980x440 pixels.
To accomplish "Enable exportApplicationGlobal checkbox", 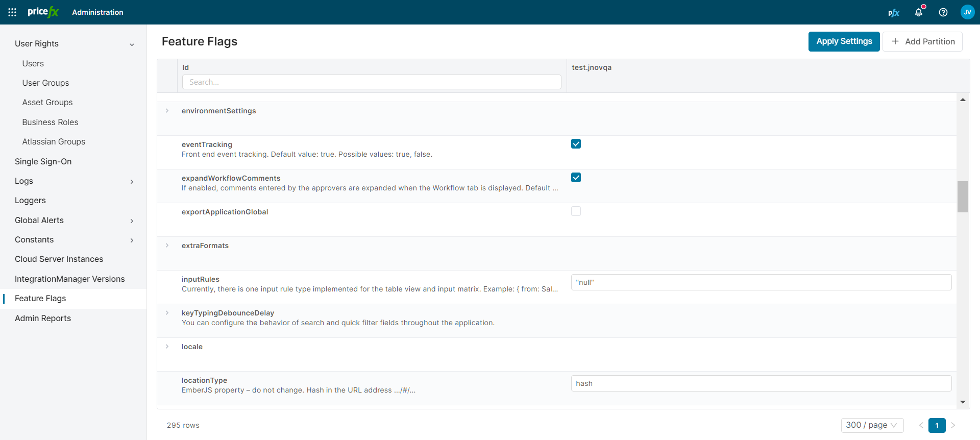I will click(x=576, y=211).
